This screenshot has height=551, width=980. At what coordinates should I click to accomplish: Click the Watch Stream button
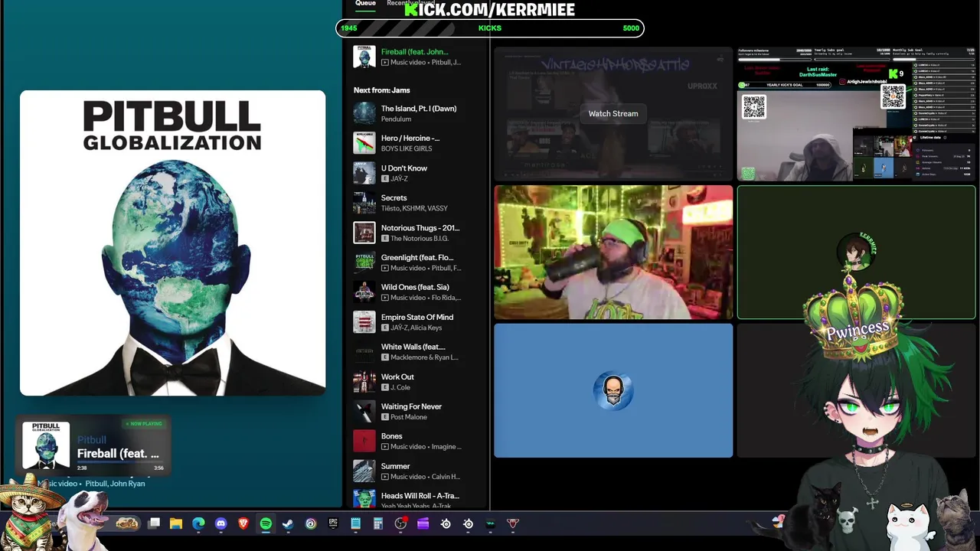click(613, 113)
